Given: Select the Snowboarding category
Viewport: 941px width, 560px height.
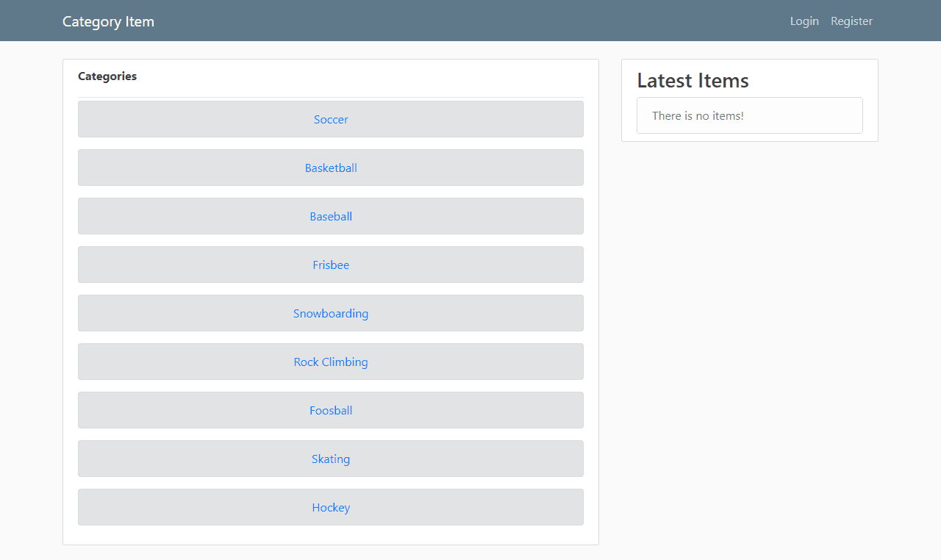Looking at the screenshot, I should click(x=331, y=313).
